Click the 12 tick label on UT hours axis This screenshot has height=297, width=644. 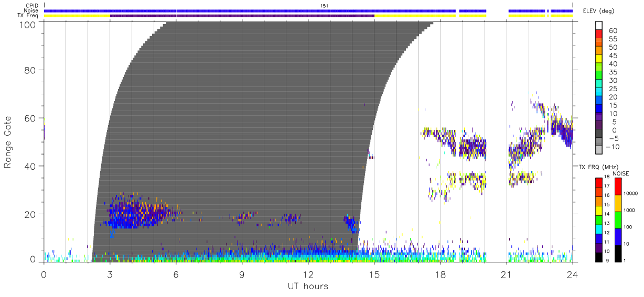click(308, 274)
